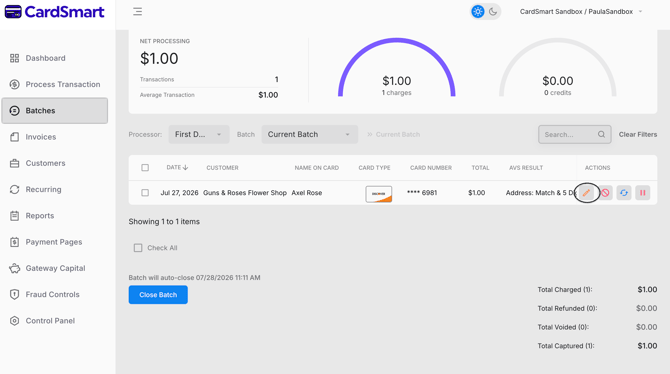
Task: Click the blue refresh action icon
Action: click(x=624, y=193)
